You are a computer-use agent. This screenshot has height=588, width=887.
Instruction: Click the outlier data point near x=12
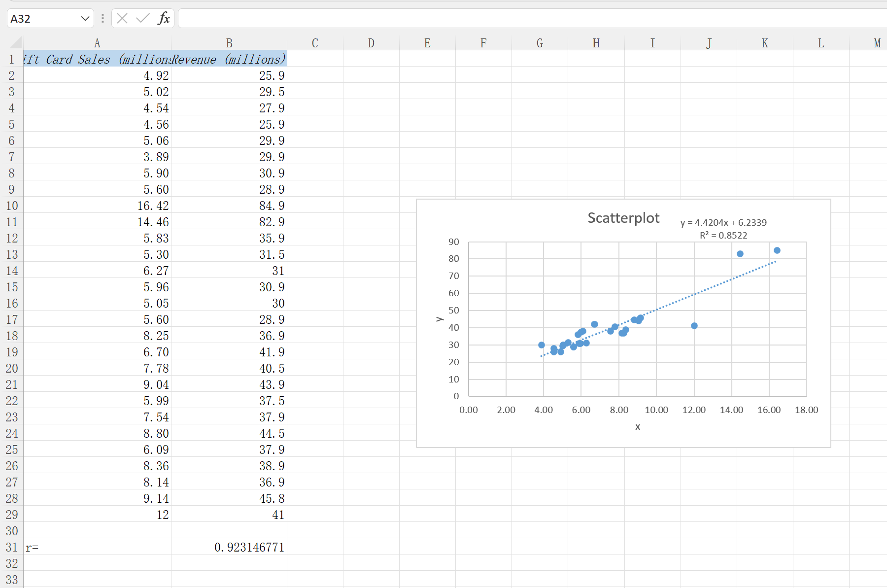pyautogui.click(x=694, y=326)
